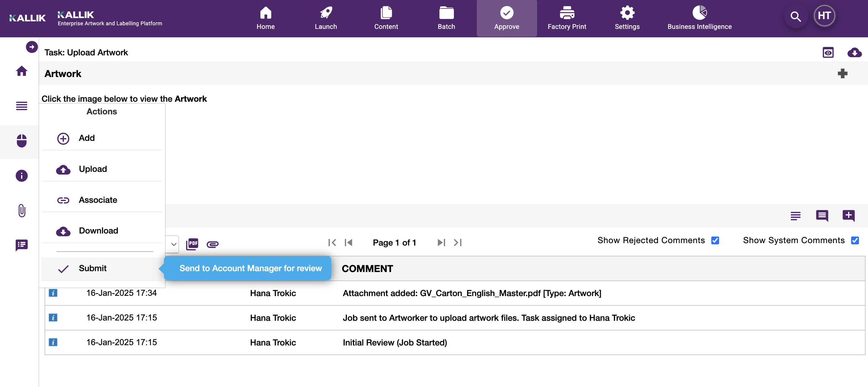Open the dropdown chevron beside PDF icon

pos(174,244)
